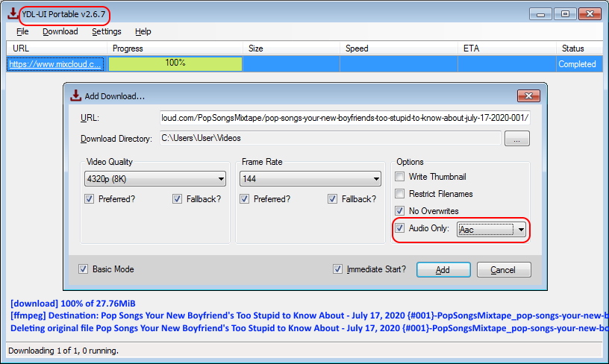Click the ETA column header
This screenshot has height=364, width=609.
pos(507,48)
